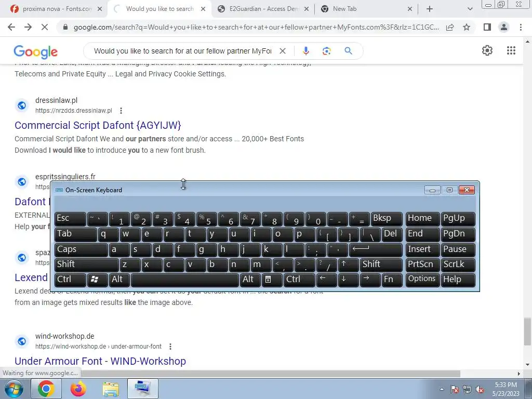Bookmark this page with the star icon
The height and width of the screenshot is (399, 532).
coord(467,27)
